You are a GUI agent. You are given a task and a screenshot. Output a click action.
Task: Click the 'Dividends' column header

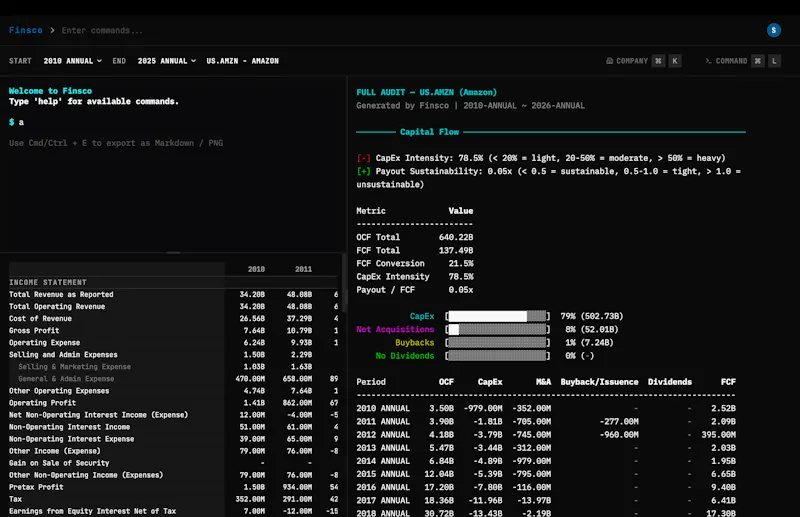click(669, 382)
